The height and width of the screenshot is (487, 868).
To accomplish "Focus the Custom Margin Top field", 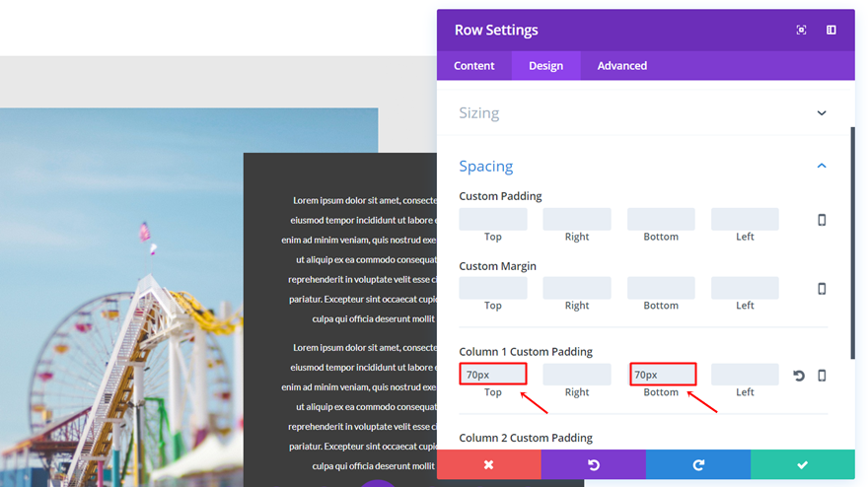I will (x=492, y=288).
